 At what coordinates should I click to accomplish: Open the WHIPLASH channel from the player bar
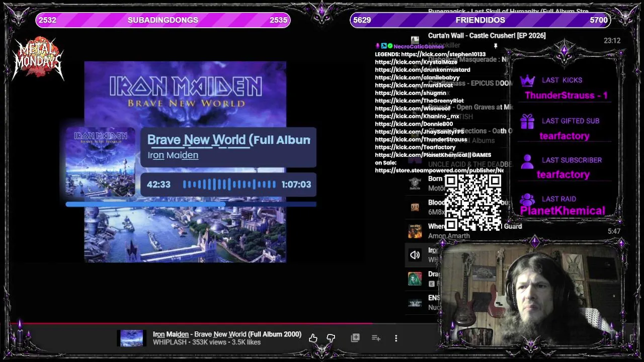[x=170, y=342]
